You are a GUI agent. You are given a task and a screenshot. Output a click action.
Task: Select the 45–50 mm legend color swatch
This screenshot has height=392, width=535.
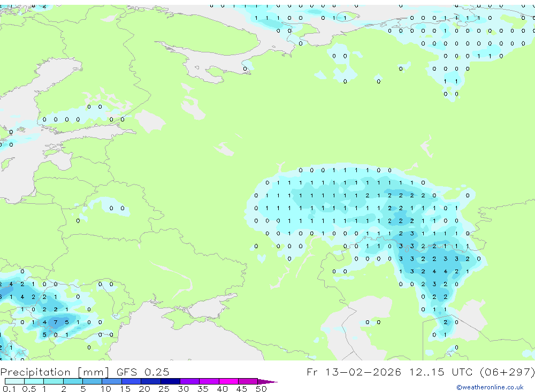[x=248, y=381]
